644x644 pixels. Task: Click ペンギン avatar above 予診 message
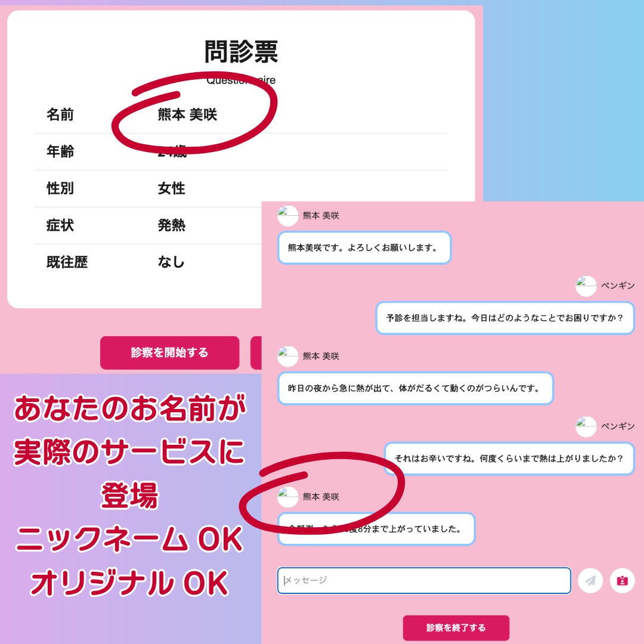586,286
